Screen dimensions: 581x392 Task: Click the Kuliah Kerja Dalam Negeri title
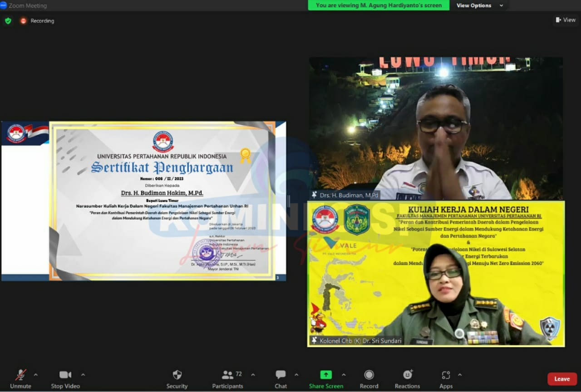(x=468, y=209)
